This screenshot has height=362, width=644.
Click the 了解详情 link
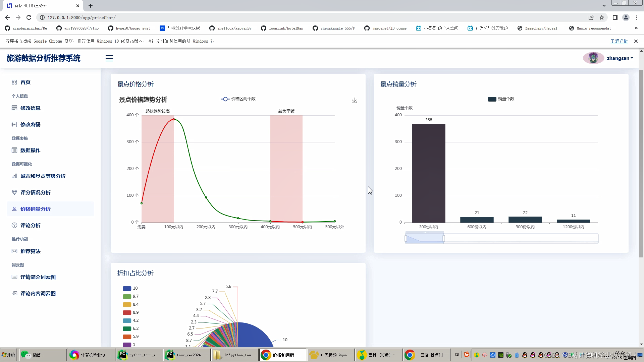[x=619, y=41]
